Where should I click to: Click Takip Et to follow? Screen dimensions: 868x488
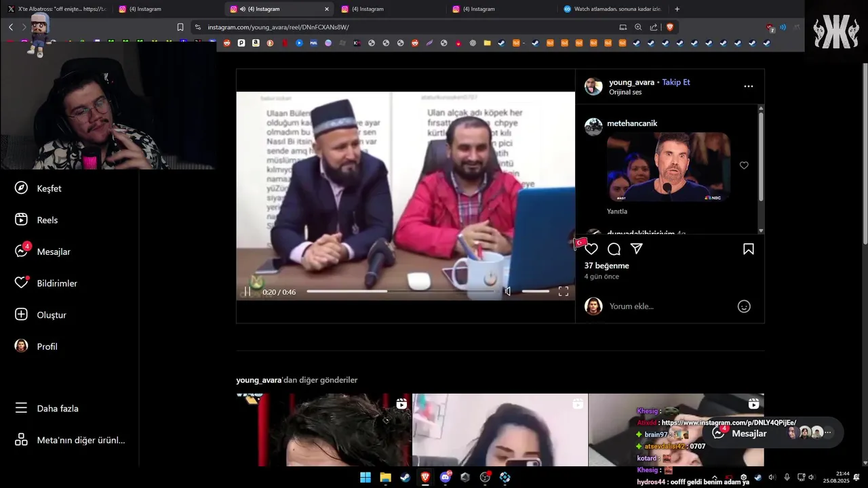point(675,82)
